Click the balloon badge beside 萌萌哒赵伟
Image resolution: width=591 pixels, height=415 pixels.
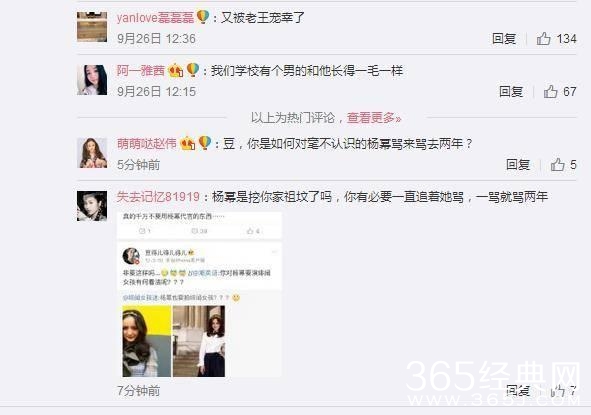pyautogui.click(x=205, y=143)
